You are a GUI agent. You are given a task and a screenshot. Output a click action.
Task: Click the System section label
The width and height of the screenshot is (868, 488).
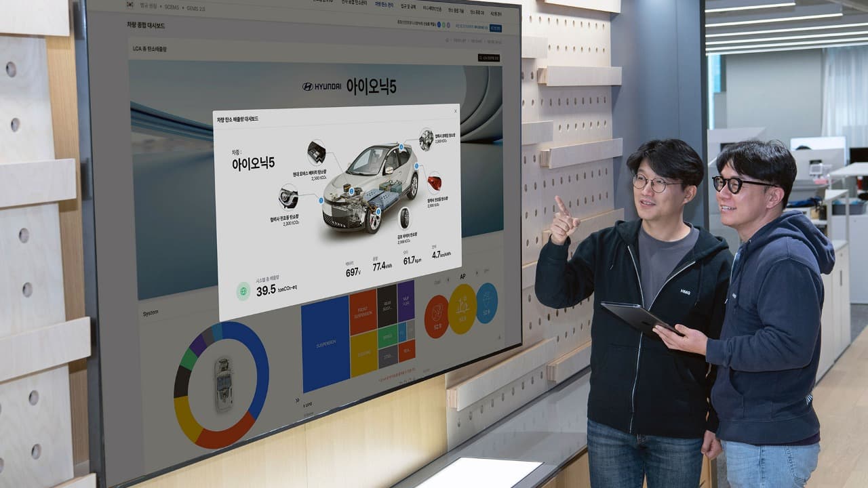pos(150,313)
